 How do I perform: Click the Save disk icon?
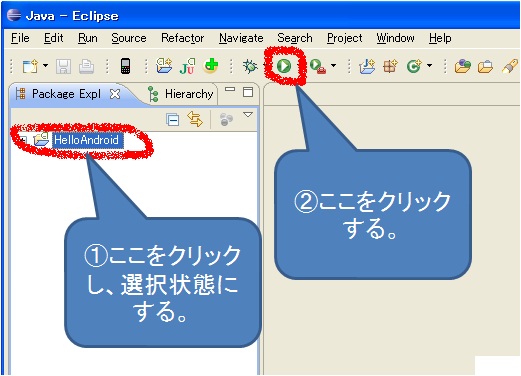coord(63,66)
